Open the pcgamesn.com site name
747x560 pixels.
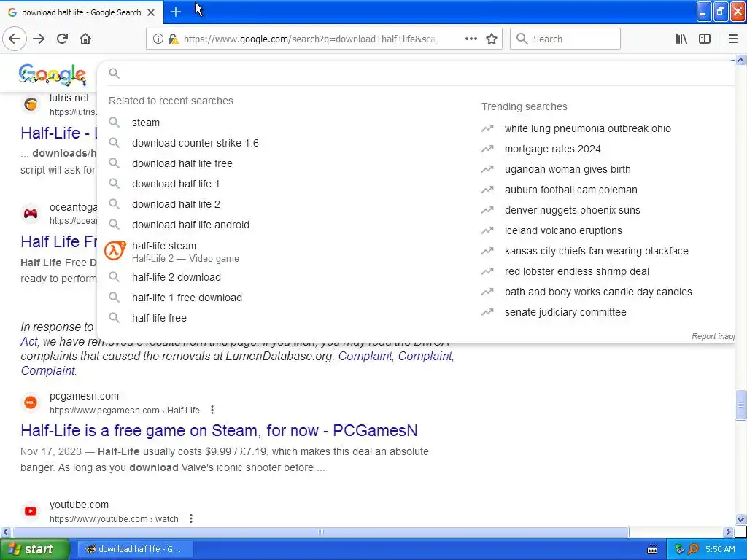[85, 396]
